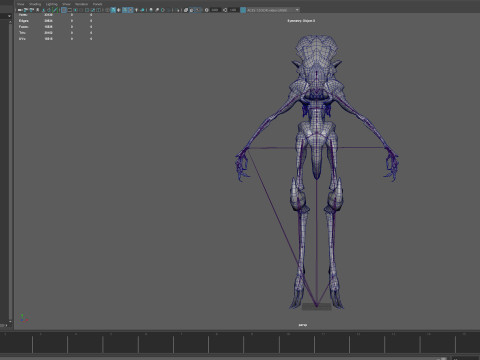This screenshot has height=360, width=480.
Task: Click the Symmetry status text in viewport
Action: click(301, 21)
